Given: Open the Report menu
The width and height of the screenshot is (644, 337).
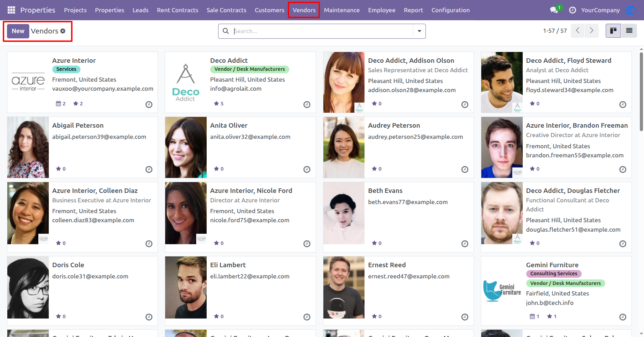Looking at the screenshot, I should [x=413, y=10].
